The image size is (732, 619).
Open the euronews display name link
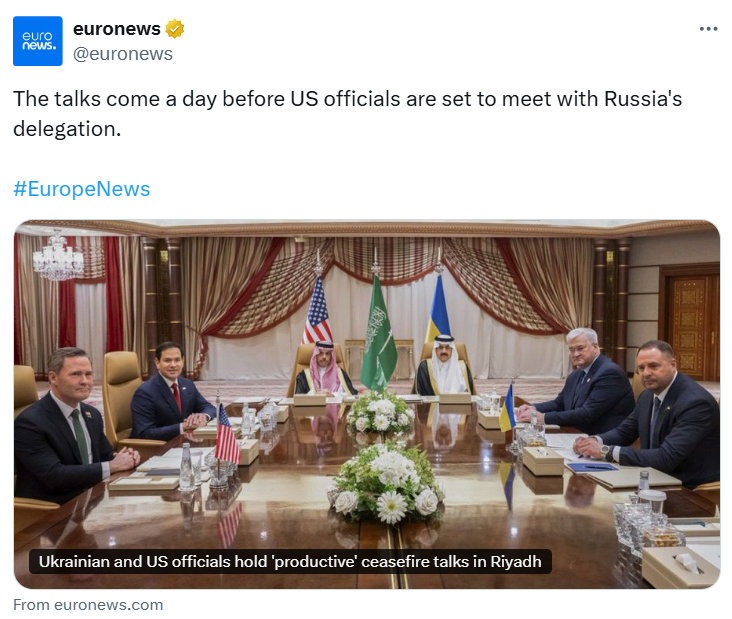coord(117,29)
